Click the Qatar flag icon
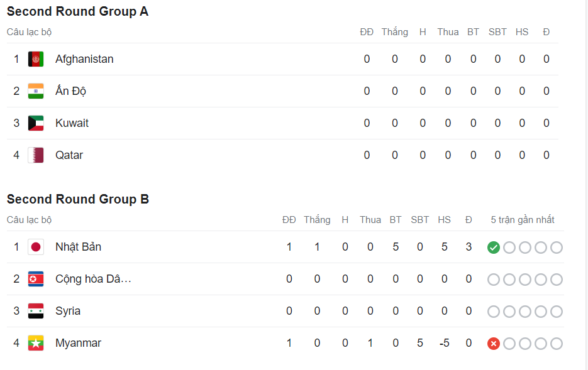 pos(36,155)
